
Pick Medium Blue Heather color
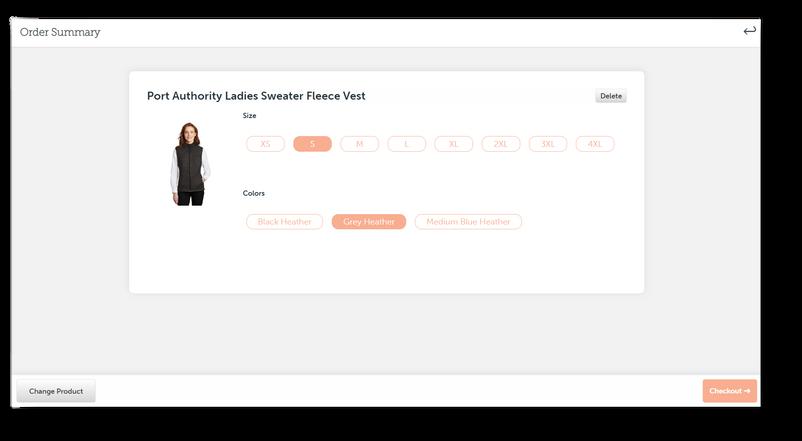[468, 222]
